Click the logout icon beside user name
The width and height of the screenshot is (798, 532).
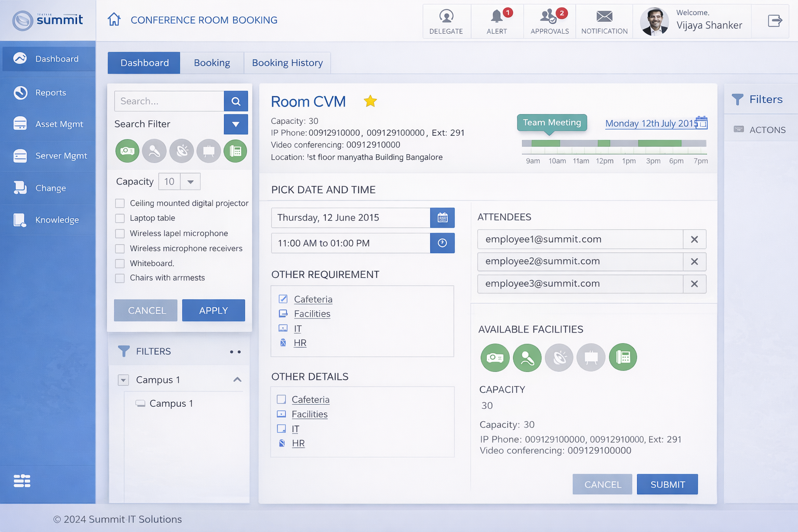pyautogui.click(x=775, y=21)
